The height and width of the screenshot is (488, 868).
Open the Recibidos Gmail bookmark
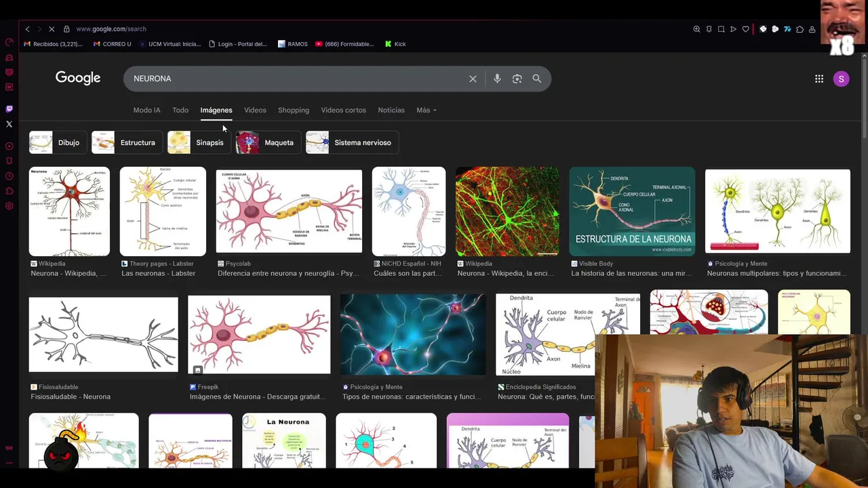[x=53, y=44]
